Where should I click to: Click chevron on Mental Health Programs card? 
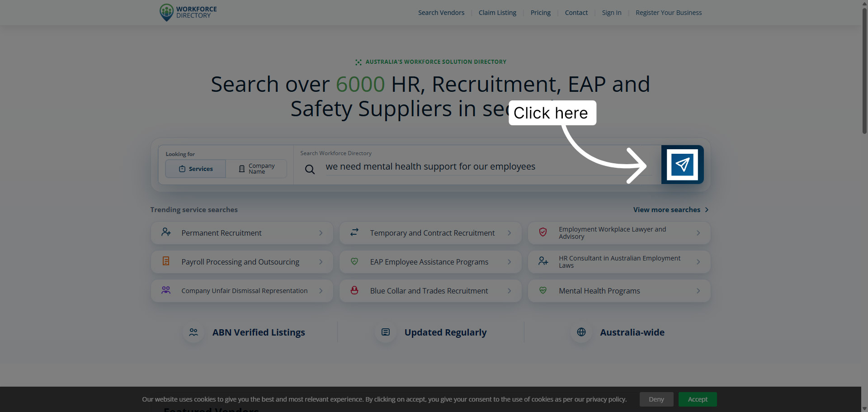pyautogui.click(x=698, y=291)
